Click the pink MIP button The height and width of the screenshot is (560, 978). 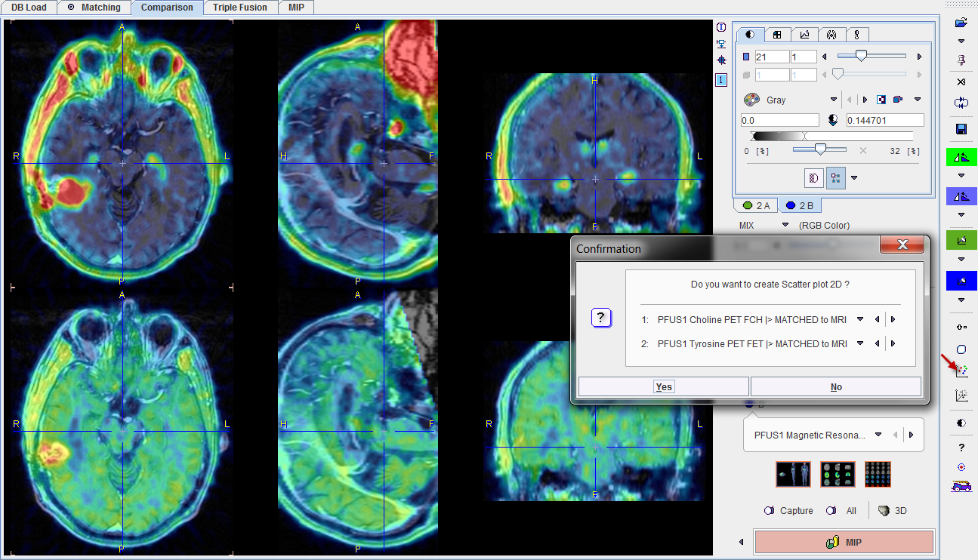pyautogui.click(x=844, y=542)
